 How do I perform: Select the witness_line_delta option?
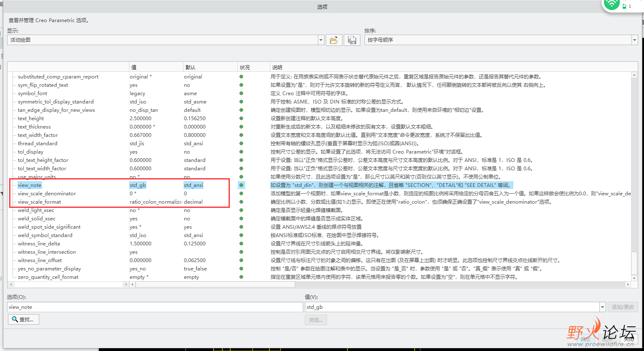[x=39, y=243]
